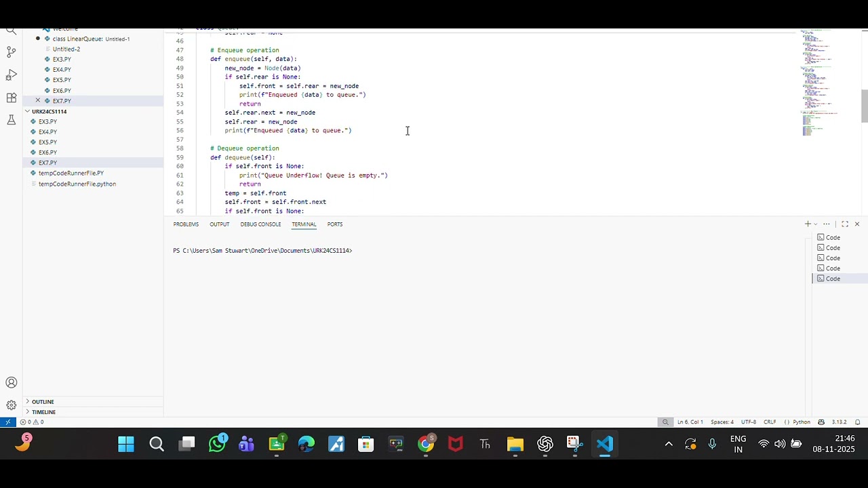This screenshot has height=488, width=868.
Task: Open the Testing flask view
Action: pyautogui.click(x=11, y=120)
